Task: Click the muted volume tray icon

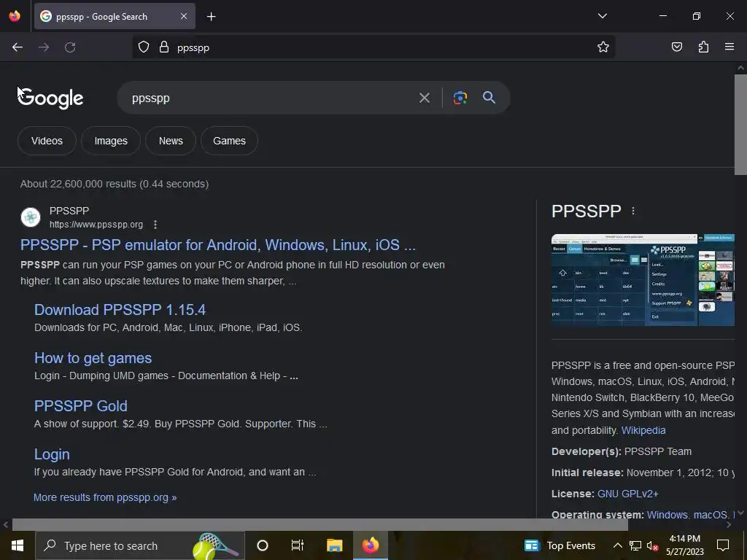Action: click(652, 545)
